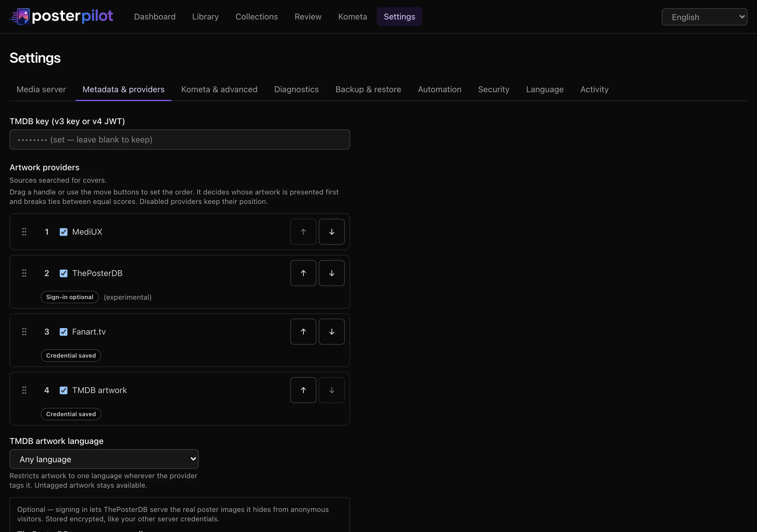Click the Artwork providers heading
Screen dimensions: 757x532
pos(45,168)
